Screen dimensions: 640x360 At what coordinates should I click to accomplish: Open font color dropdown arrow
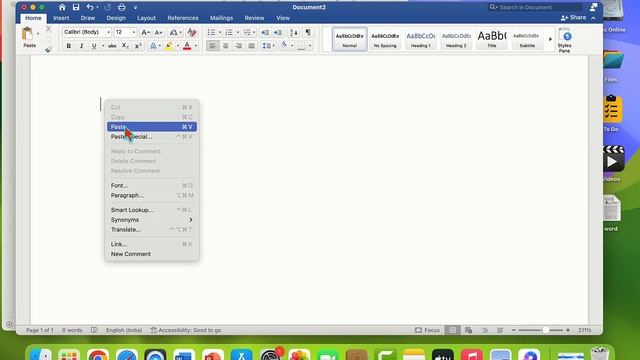196,46
